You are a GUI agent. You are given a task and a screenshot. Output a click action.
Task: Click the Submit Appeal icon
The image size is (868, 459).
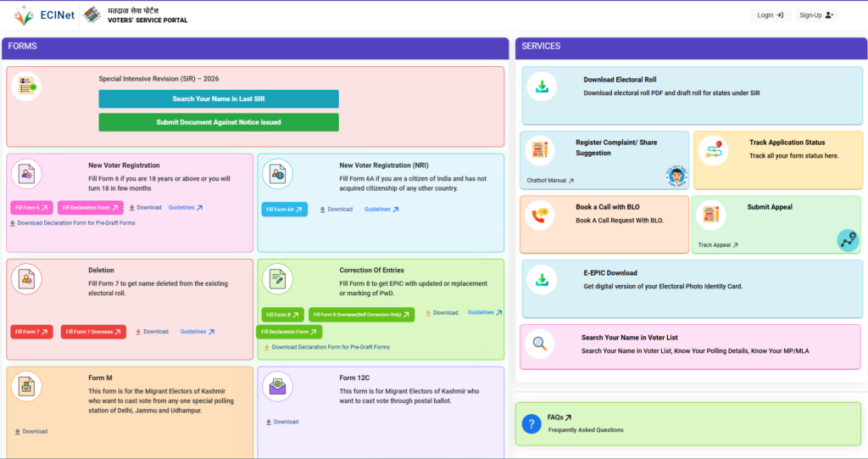pos(711,215)
